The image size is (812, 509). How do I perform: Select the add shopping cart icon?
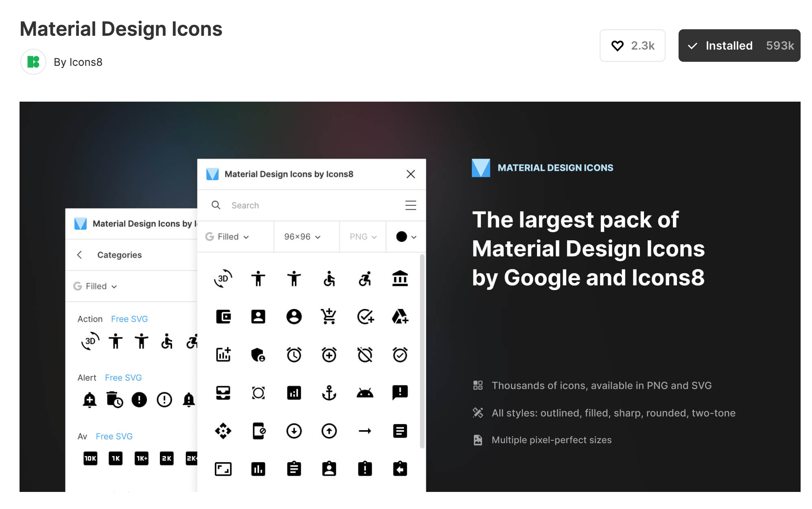[329, 316]
